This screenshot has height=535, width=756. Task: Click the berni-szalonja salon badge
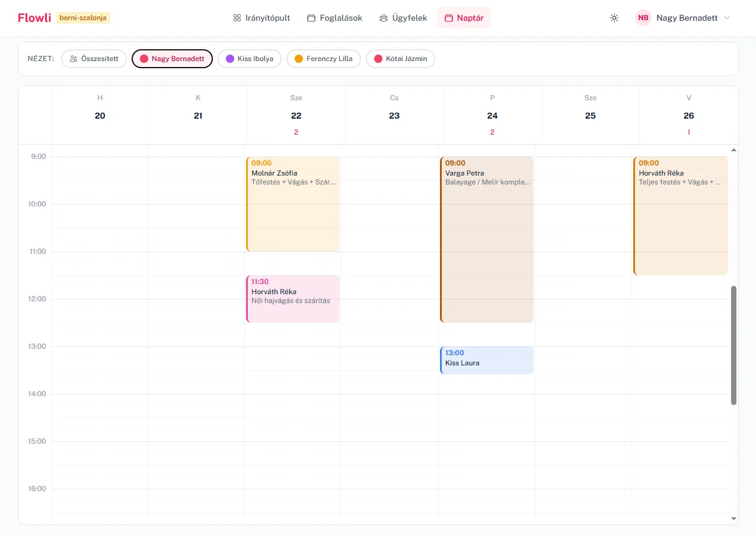click(x=84, y=18)
